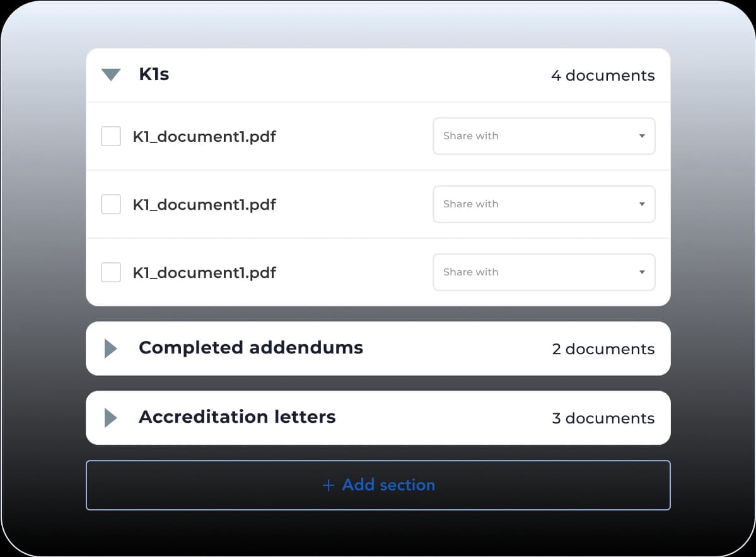Click the Completed addendums heading
The width and height of the screenshot is (756, 557).
tap(251, 348)
